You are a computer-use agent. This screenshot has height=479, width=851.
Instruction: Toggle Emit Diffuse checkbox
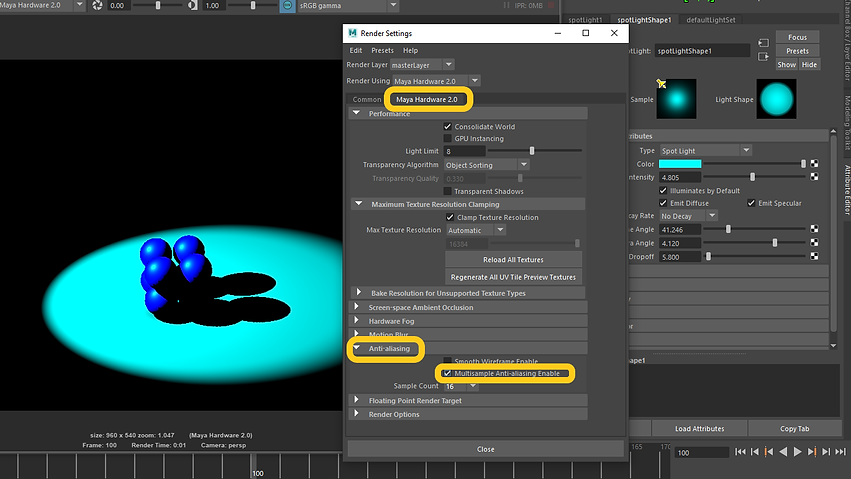663,203
